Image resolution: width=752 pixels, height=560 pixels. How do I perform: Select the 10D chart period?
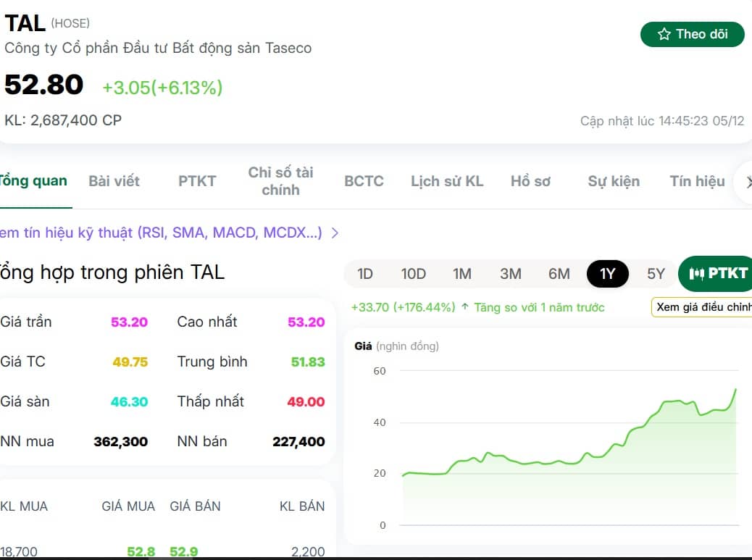pos(414,274)
